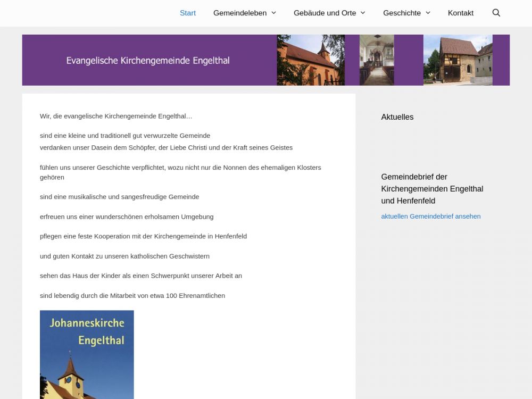532x399 pixels.
Task: Click the line about 100 Ehrenamtlichen
Action: [132, 296]
